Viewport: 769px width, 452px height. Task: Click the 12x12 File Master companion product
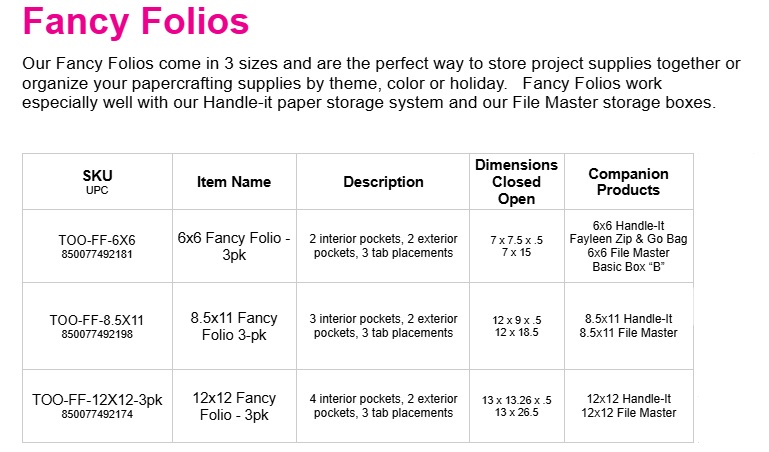(628, 412)
